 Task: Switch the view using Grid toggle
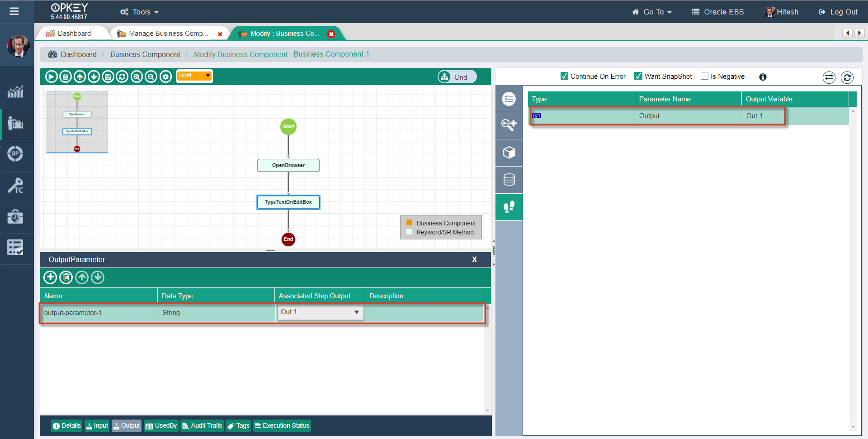click(457, 77)
